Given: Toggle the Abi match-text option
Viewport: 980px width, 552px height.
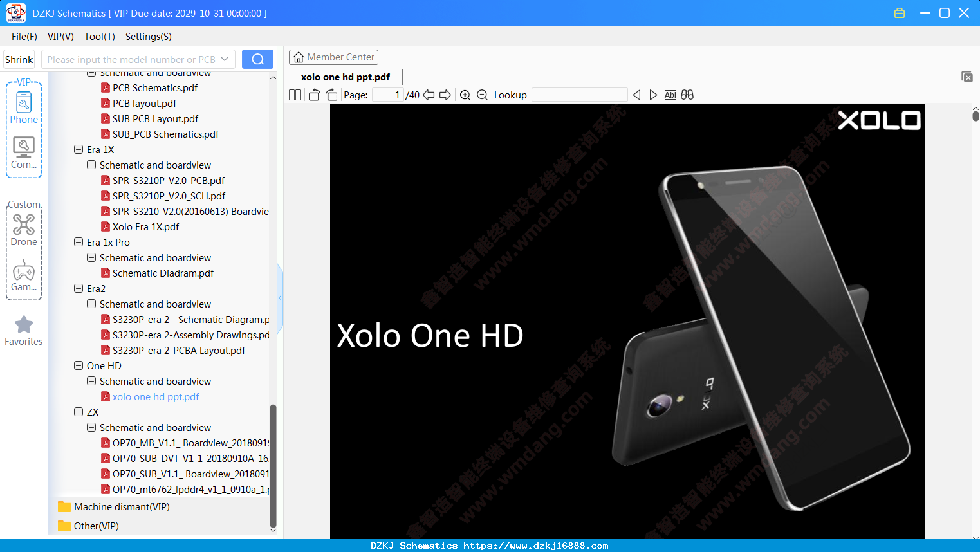Looking at the screenshot, I should coord(670,95).
